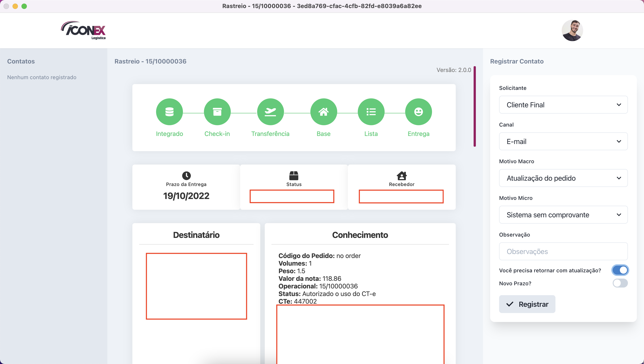Click the Lista stage icon
The height and width of the screenshot is (364, 644).
pyautogui.click(x=371, y=112)
